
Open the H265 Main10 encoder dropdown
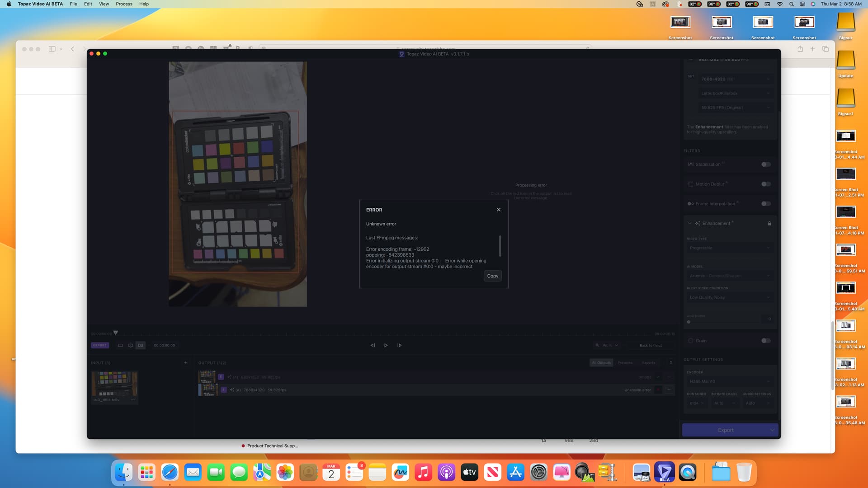pyautogui.click(x=729, y=381)
